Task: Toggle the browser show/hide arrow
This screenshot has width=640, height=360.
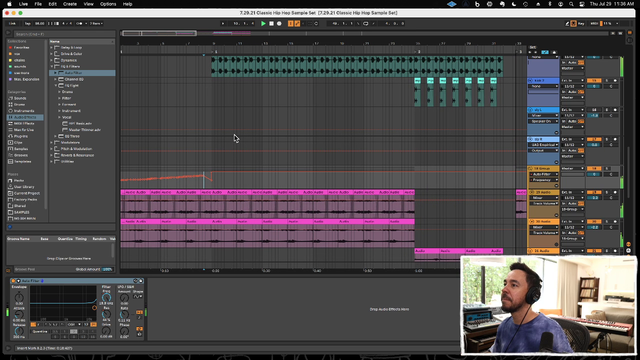Action: (x=8, y=33)
